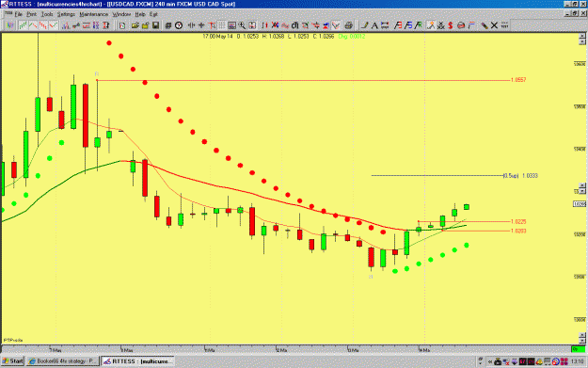The image size is (588, 368).
Task: Click the up arrow at top of price scale
Action: (x=582, y=36)
